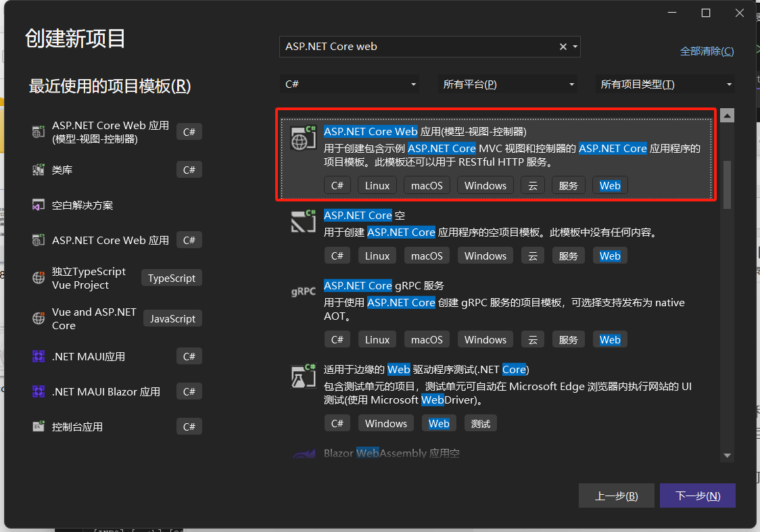This screenshot has height=532, width=760.
Task: Click the Linux tag of the MVC template
Action: (377, 186)
